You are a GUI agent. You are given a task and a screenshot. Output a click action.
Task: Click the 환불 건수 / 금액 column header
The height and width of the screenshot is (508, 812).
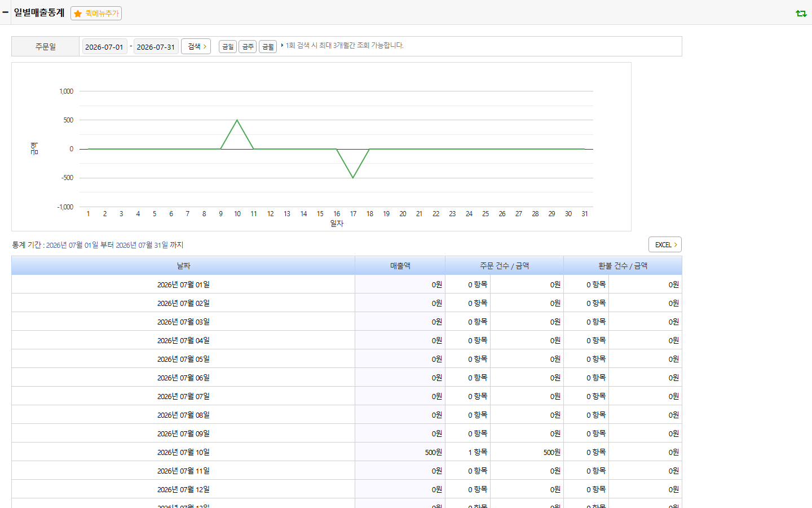click(x=623, y=265)
